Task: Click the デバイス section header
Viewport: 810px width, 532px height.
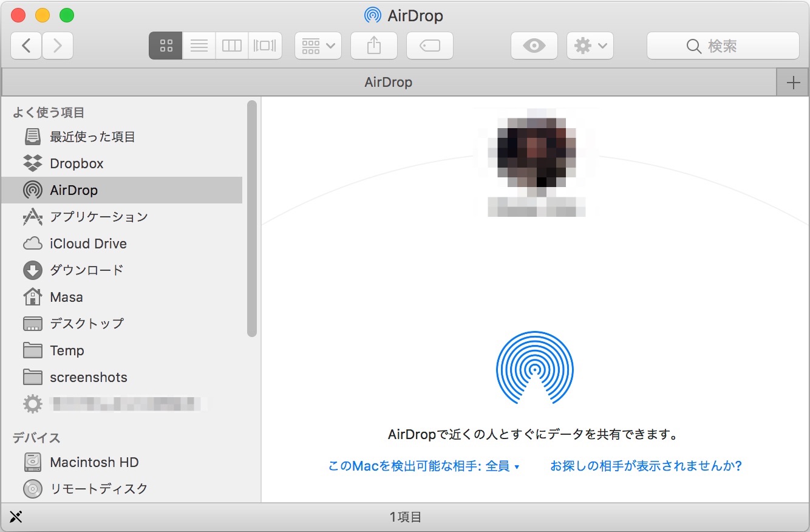Action: (x=36, y=438)
